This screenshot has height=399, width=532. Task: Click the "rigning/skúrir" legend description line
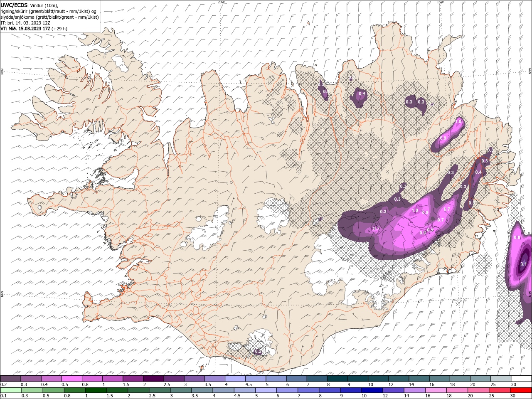49,11
